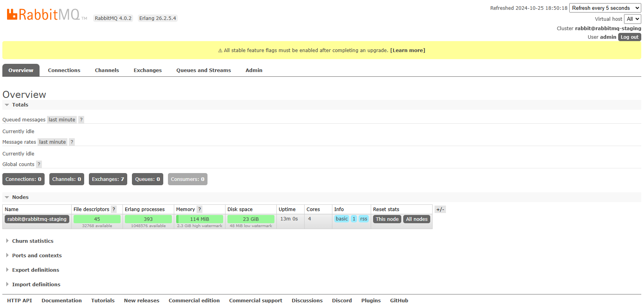Click the Disk space 23 GiB bar
Viewport: 644px width, 307px height.
click(251, 219)
